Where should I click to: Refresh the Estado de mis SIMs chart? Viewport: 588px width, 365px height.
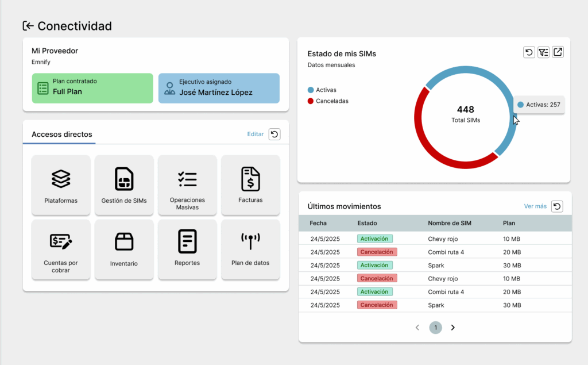(x=529, y=52)
